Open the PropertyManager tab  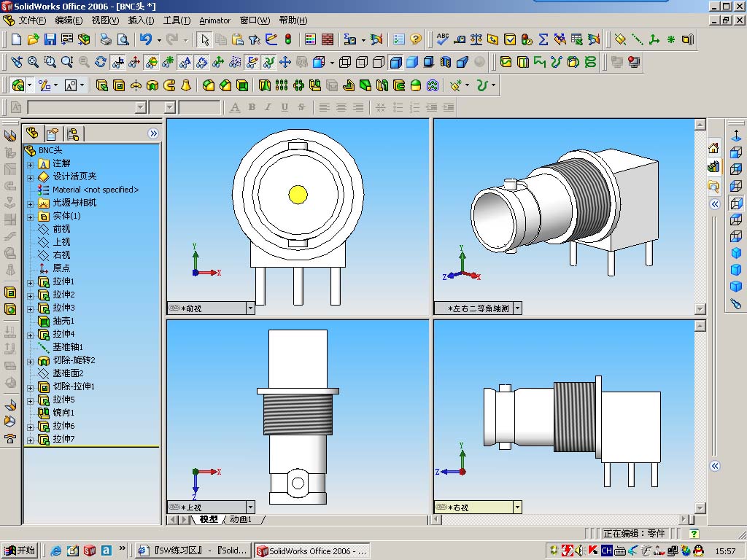(x=53, y=134)
